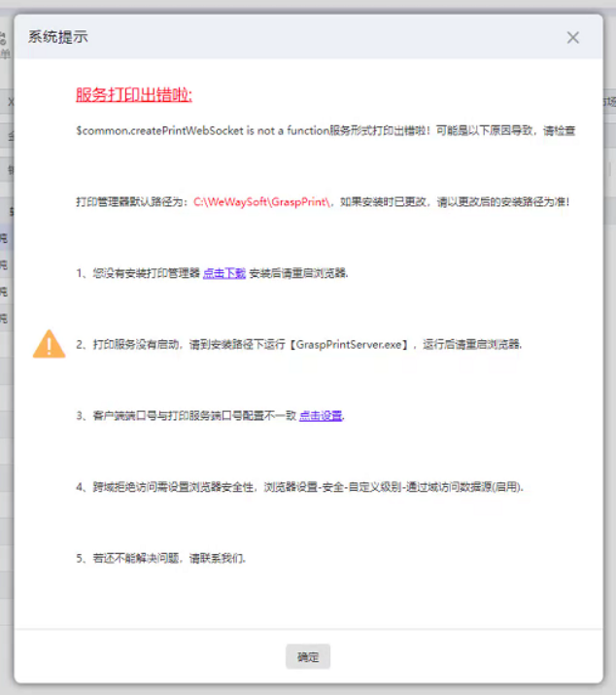The image size is (616, 695).
Task: Click the 可能是以下原因导致 text on first line
Action: [x=486, y=131]
